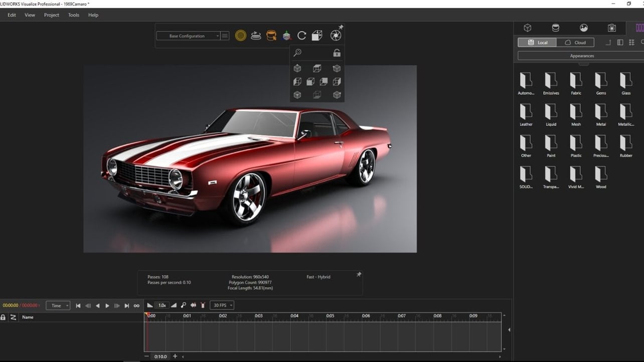Switch to the Cloud appearance library
The height and width of the screenshot is (362, 644).
click(575, 42)
